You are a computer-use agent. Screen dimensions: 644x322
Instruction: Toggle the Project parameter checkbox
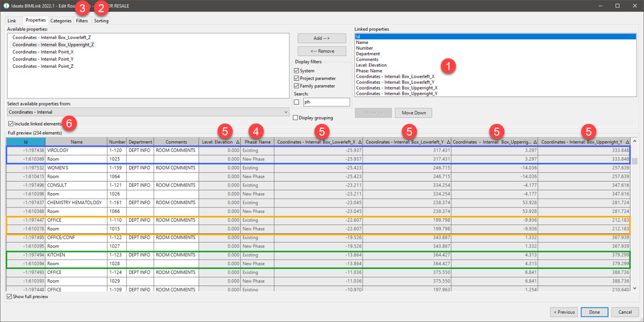pos(296,78)
